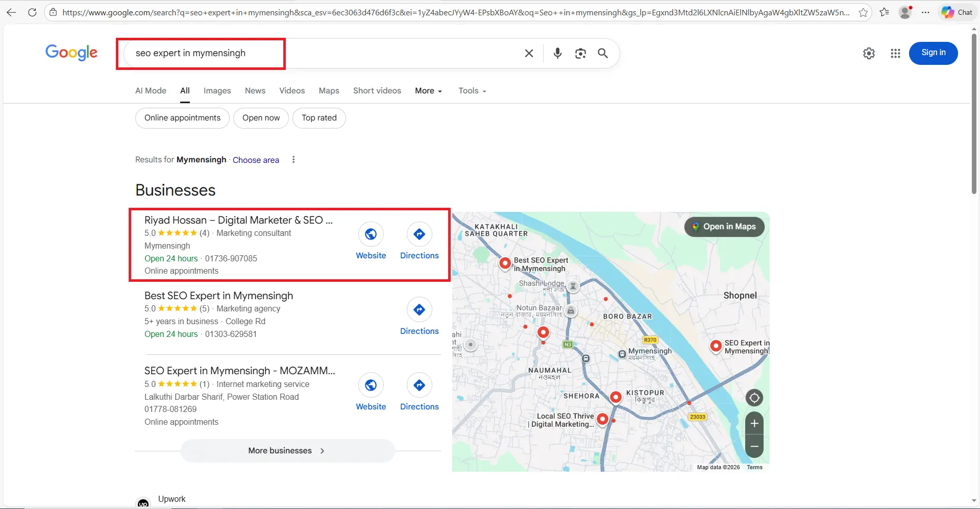Viewport: 980px width, 509px height.
Task: Click the my location icon on the map
Action: tap(754, 398)
